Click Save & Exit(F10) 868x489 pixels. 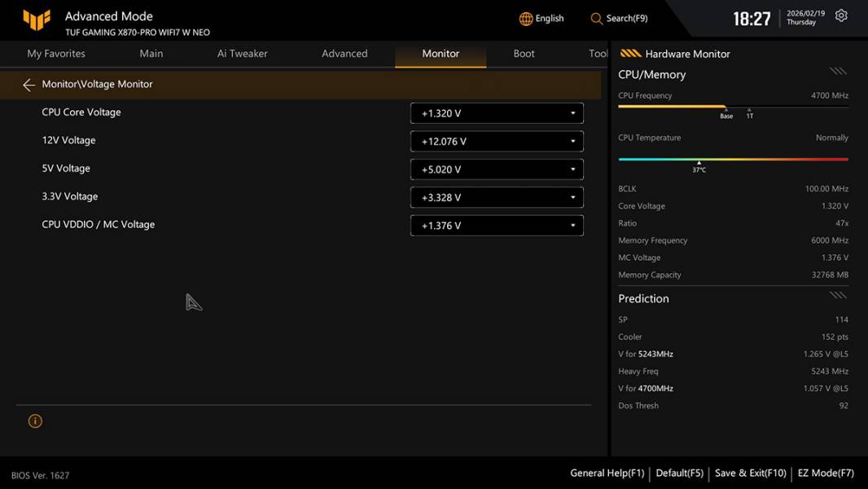750,473
